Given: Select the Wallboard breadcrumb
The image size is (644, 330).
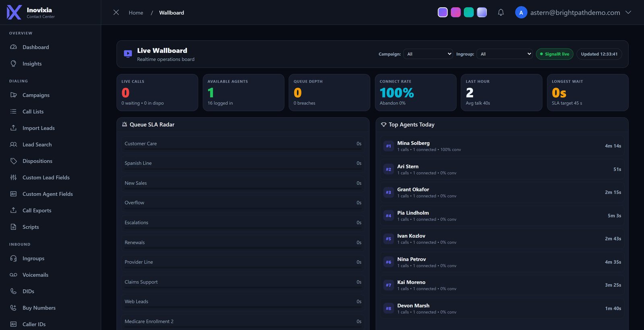Looking at the screenshot, I should point(171,13).
